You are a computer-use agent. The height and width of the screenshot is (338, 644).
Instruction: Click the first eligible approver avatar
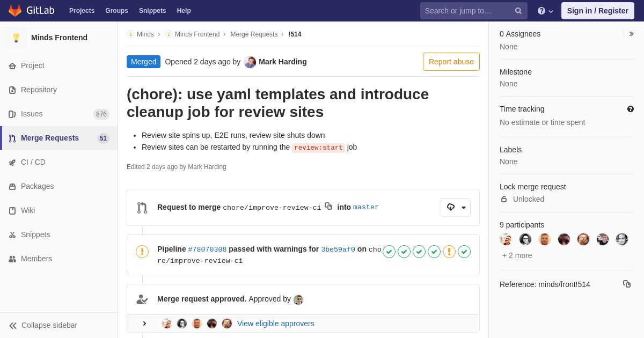pos(167,324)
